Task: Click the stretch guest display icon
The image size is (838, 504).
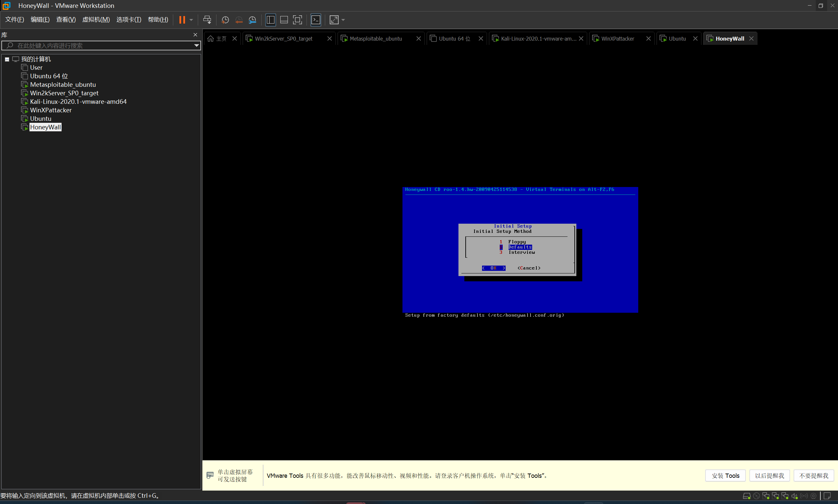Action: [334, 20]
